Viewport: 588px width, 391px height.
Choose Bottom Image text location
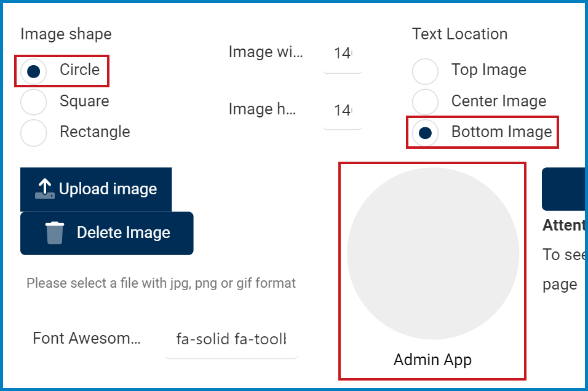click(425, 132)
